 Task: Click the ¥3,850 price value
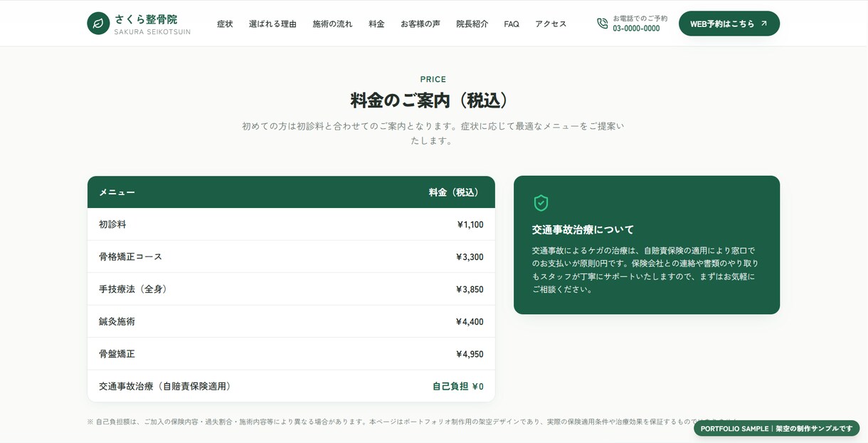(x=470, y=289)
